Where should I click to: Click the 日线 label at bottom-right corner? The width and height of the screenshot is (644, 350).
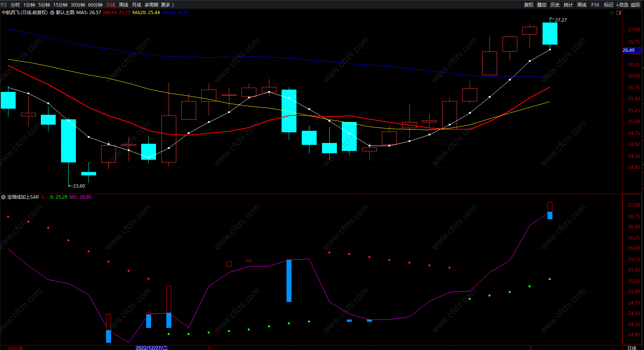632,348
